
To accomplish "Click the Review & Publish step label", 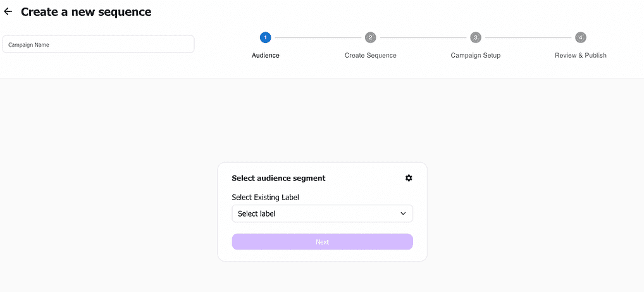I will coord(580,55).
